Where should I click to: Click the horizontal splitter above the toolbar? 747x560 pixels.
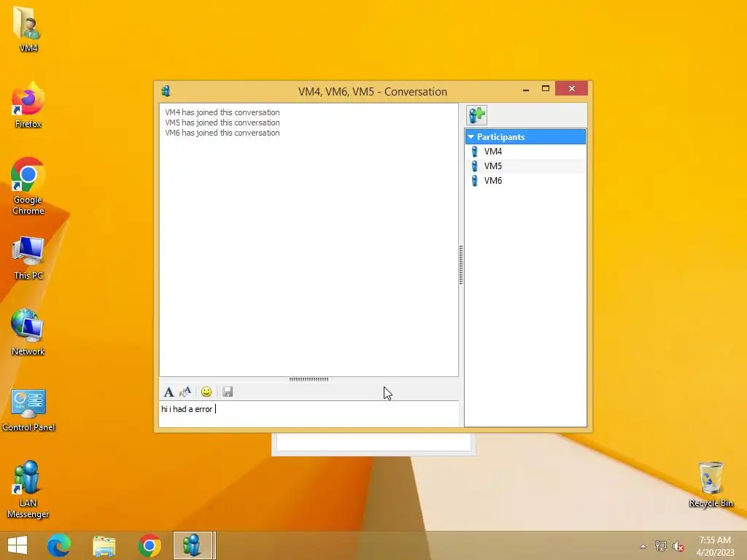coord(309,379)
